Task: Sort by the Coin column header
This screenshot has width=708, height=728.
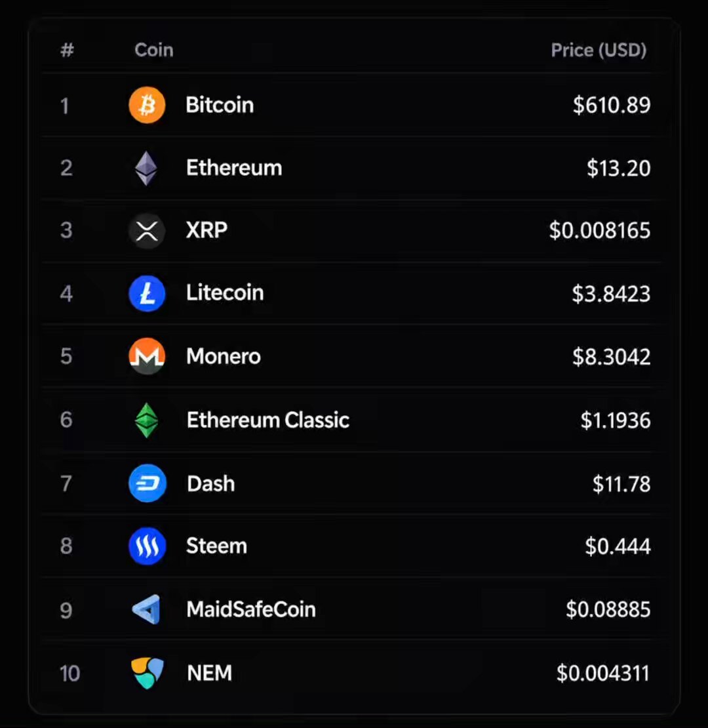Action: point(154,50)
